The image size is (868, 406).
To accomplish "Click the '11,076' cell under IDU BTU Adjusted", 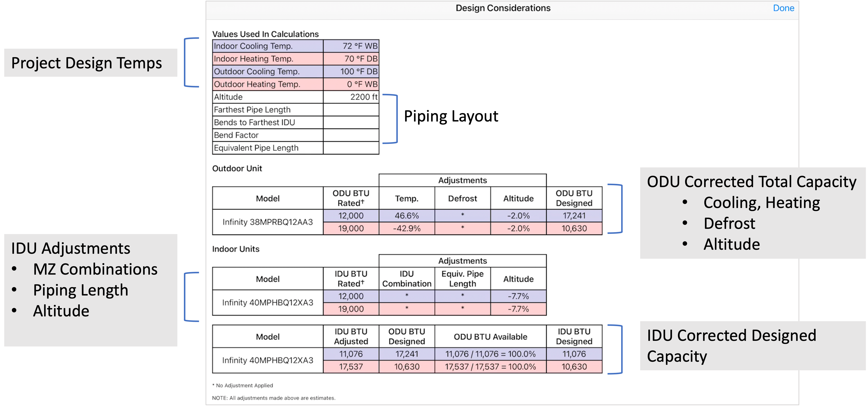I will (x=351, y=354).
